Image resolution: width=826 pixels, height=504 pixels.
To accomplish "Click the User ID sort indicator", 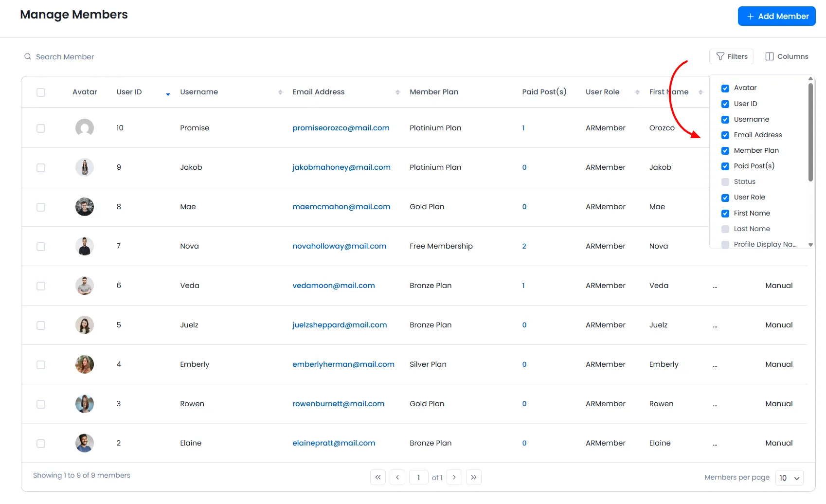I will pyautogui.click(x=168, y=93).
